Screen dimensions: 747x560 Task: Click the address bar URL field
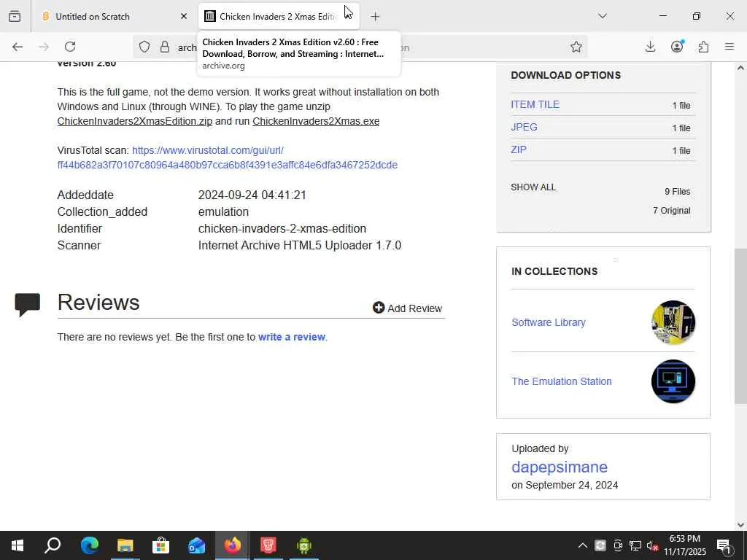[360, 47]
